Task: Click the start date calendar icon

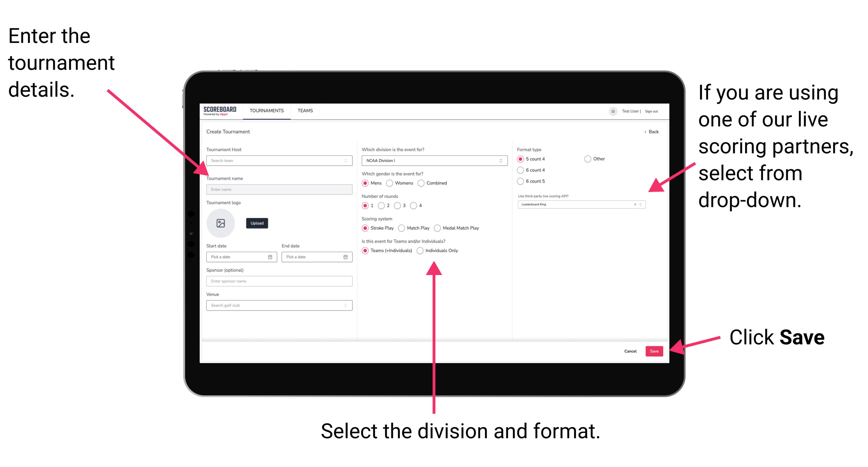Action: point(270,256)
